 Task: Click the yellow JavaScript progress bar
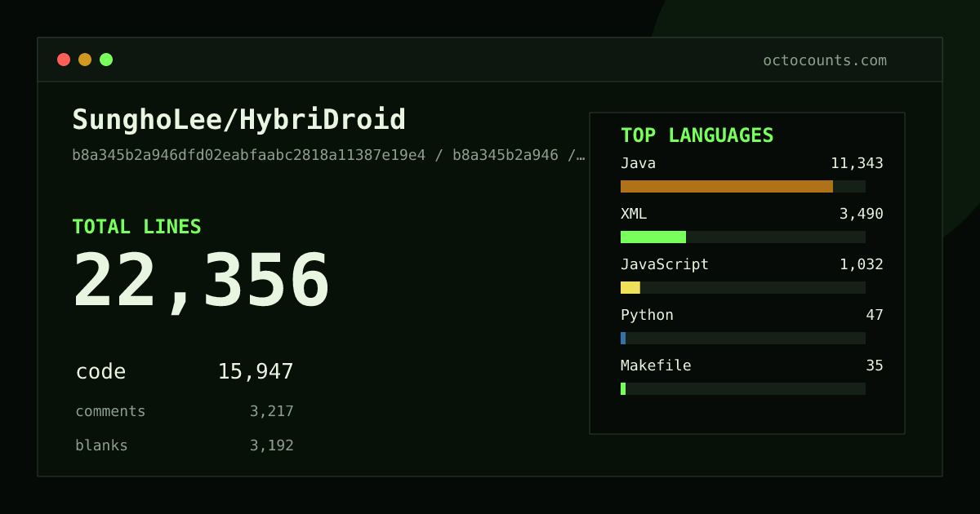[630, 287]
